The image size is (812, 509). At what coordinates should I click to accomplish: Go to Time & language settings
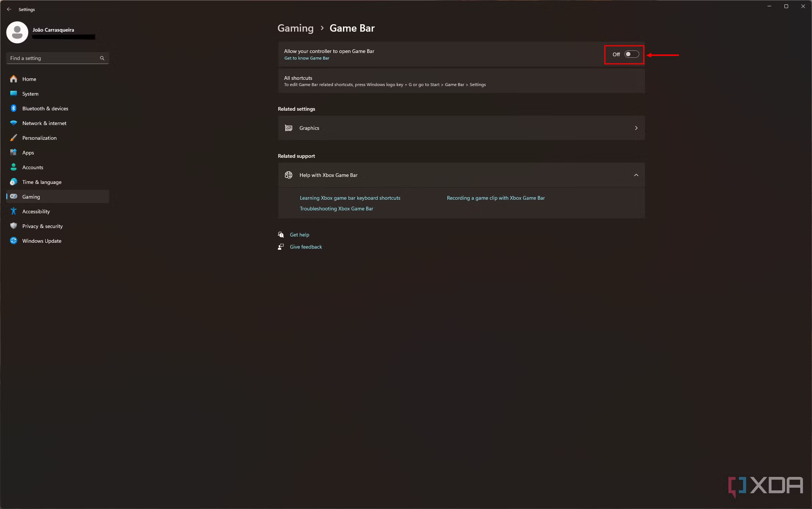click(58, 182)
